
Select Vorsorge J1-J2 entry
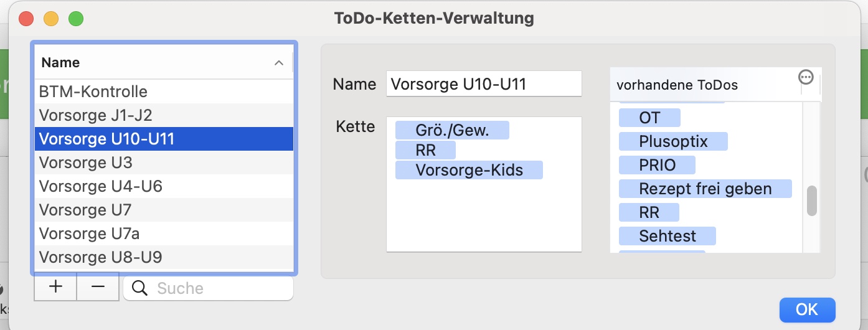pos(96,115)
